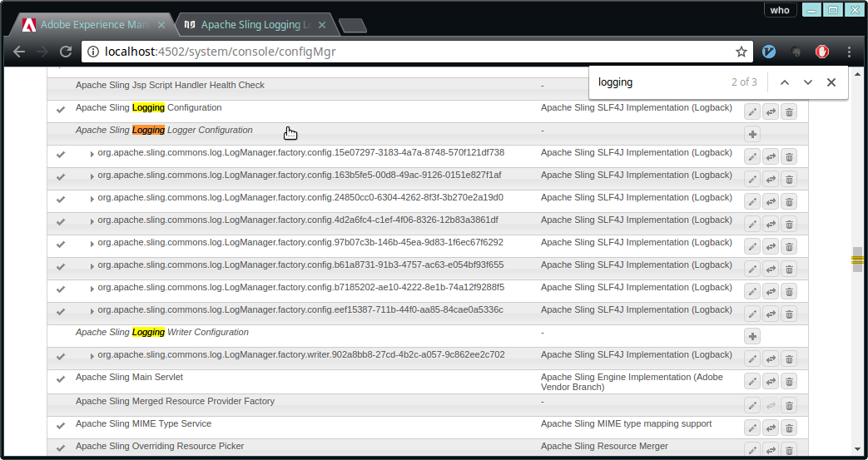Edit the config.4d2a6fc4 logger entry

(751, 225)
